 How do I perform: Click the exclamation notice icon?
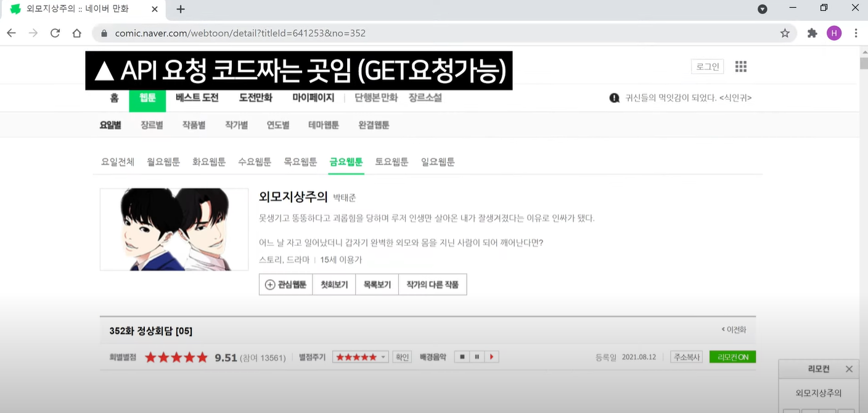pos(614,98)
